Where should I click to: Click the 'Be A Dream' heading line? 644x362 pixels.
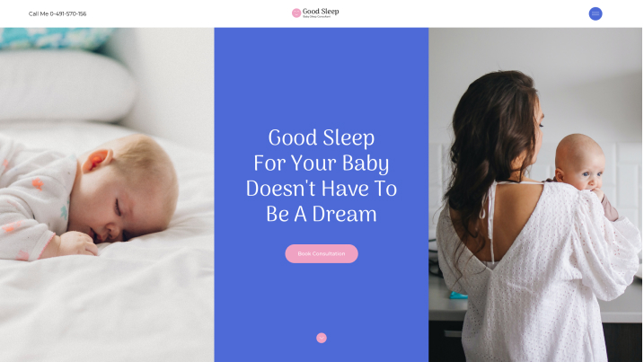(322, 215)
